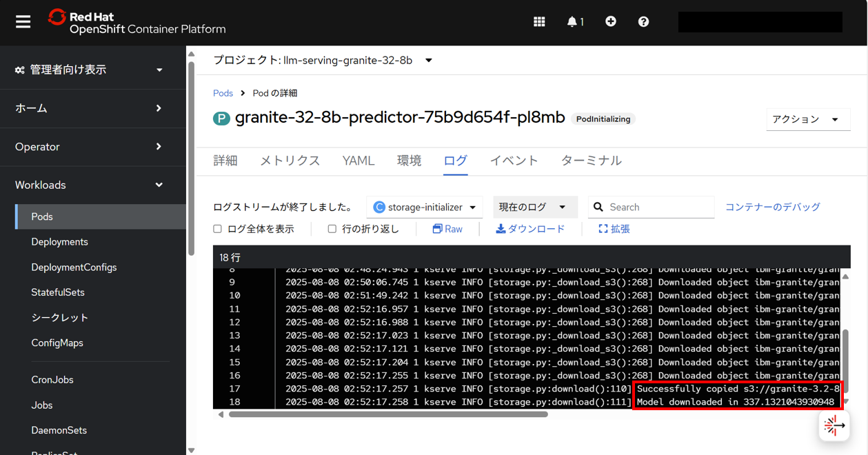
Task: Select シークレット in the sidebar
Action: pos(101,318)
